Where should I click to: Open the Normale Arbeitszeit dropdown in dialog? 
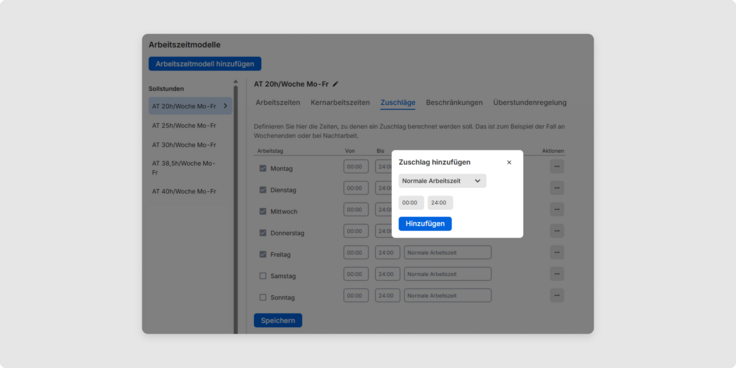coord(442,181)
